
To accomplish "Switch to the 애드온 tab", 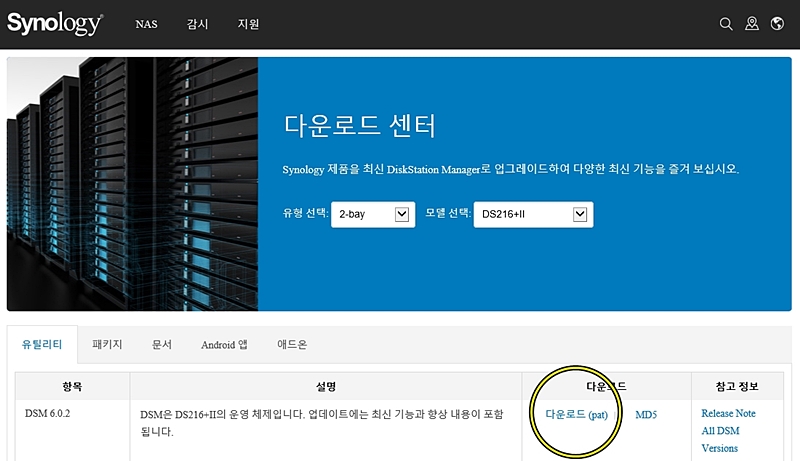I will pos(292,344).
